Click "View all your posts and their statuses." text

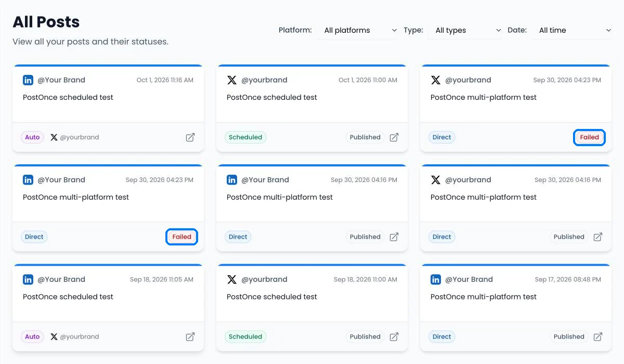(90, 42)
